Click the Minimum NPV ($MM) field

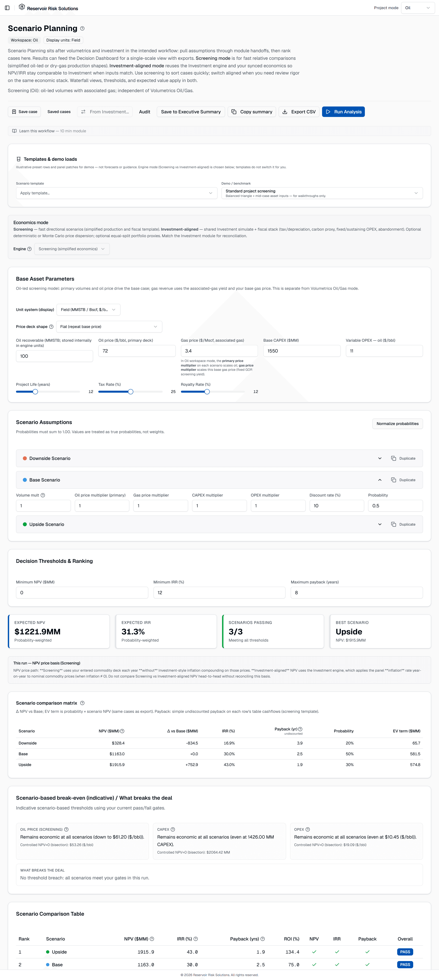pos(82,593)
